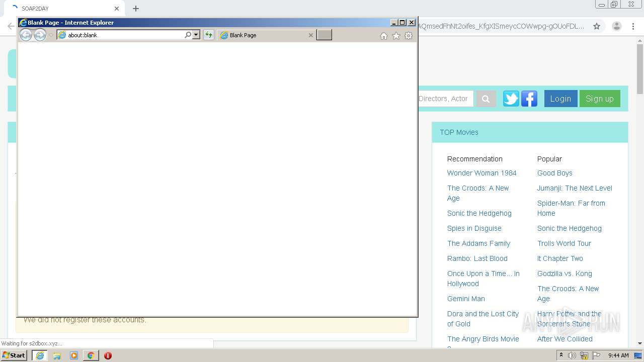
Task: Open Good Boys link
Action: (x=554, y=173)
